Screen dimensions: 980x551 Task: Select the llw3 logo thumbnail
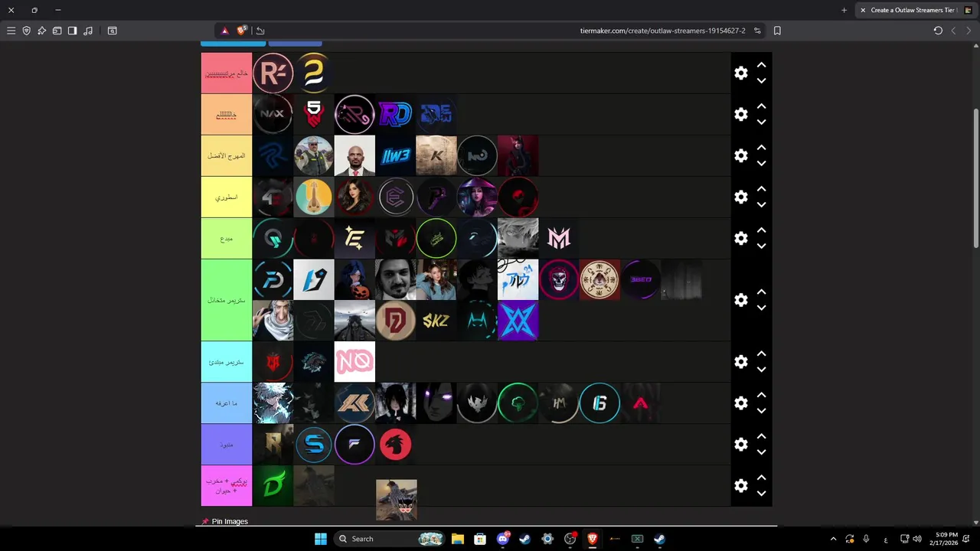[396, 155]
